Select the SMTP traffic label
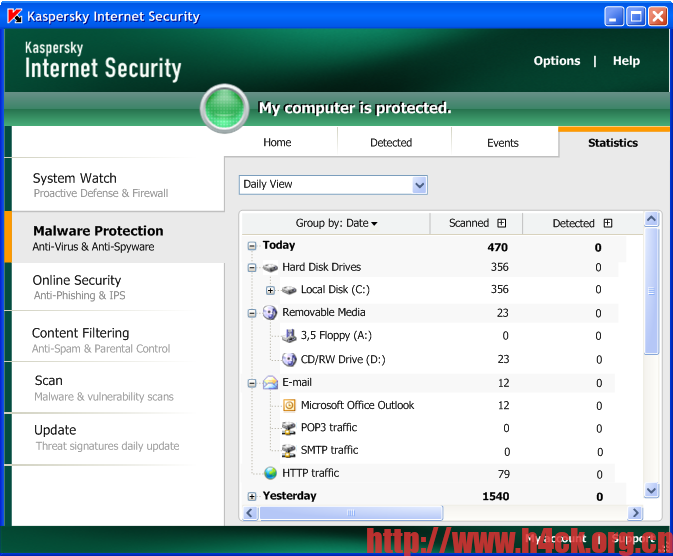 pos(330,450)
